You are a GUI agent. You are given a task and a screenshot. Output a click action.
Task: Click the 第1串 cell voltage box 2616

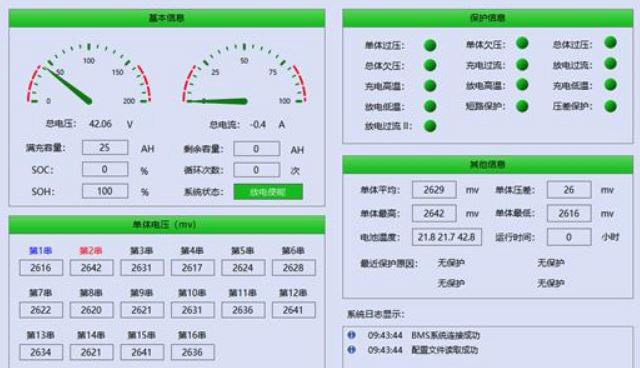[x=41, y=268]
